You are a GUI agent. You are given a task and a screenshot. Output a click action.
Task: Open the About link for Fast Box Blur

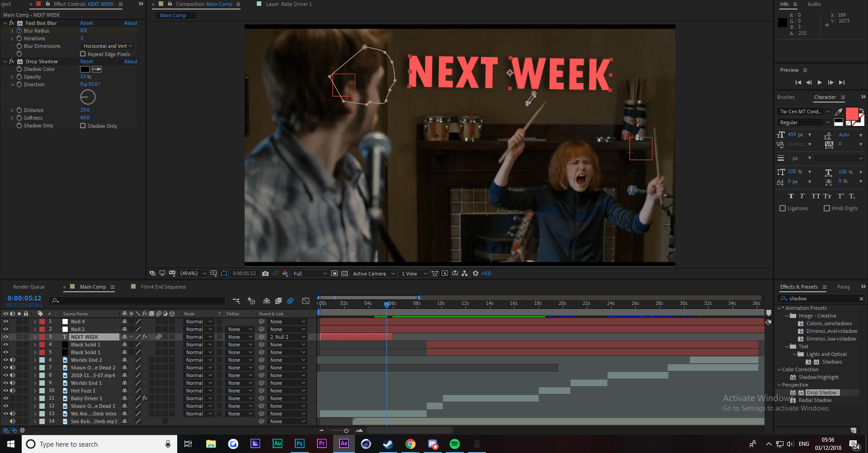tap(130, 23)
